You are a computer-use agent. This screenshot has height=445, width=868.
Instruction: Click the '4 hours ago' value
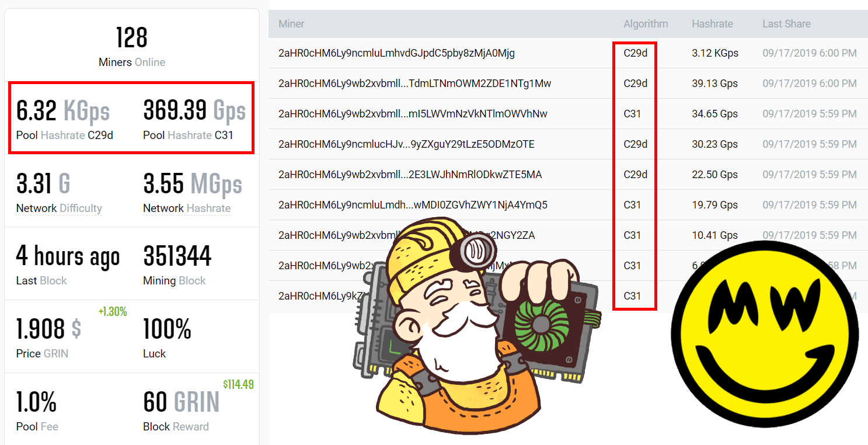(x=68, y=257)
